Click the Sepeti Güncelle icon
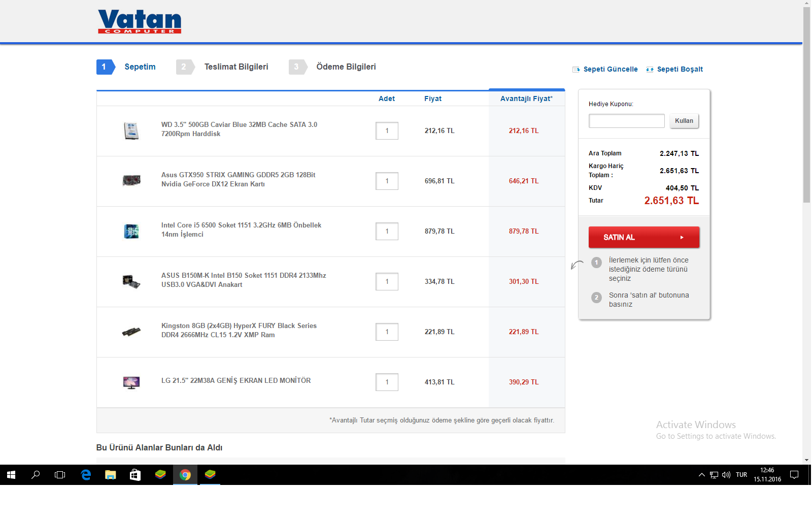Image resolution: width=812 pixels, height=520 pixels. [576, 70]
